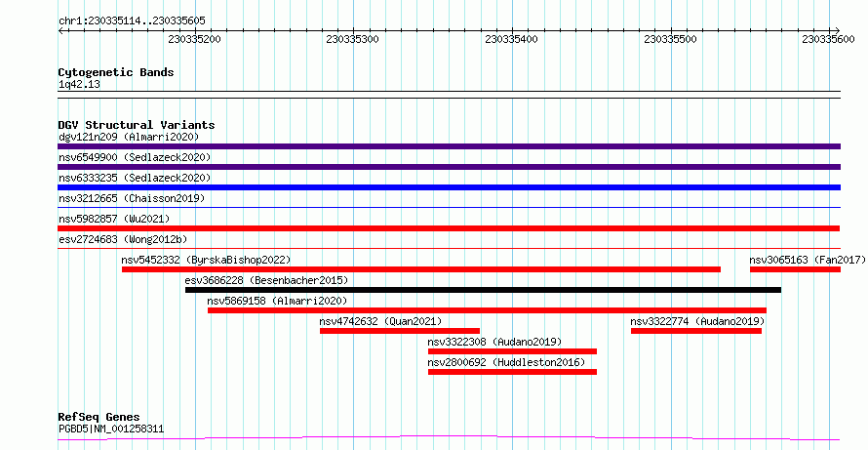Open variant nsv3322774 (Audano2019) label
Image resolution: width=868 pixels, height=450 pixels.
click(697, 321)
